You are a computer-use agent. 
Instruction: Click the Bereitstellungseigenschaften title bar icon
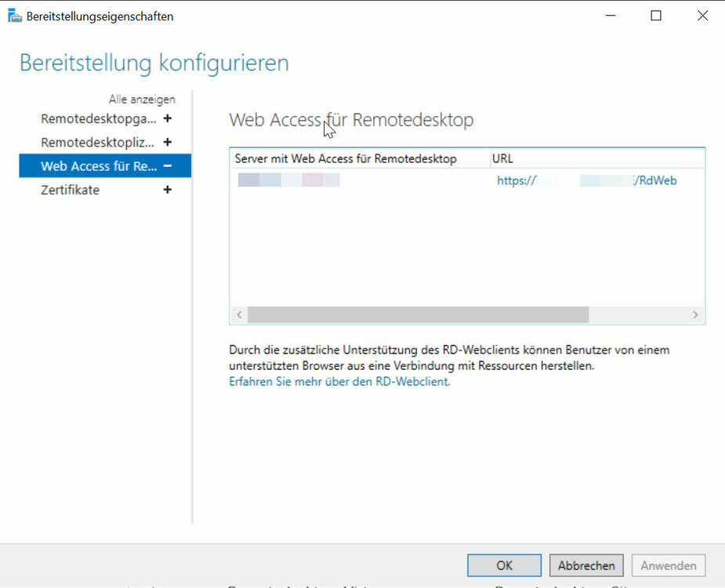pos(14,16)
